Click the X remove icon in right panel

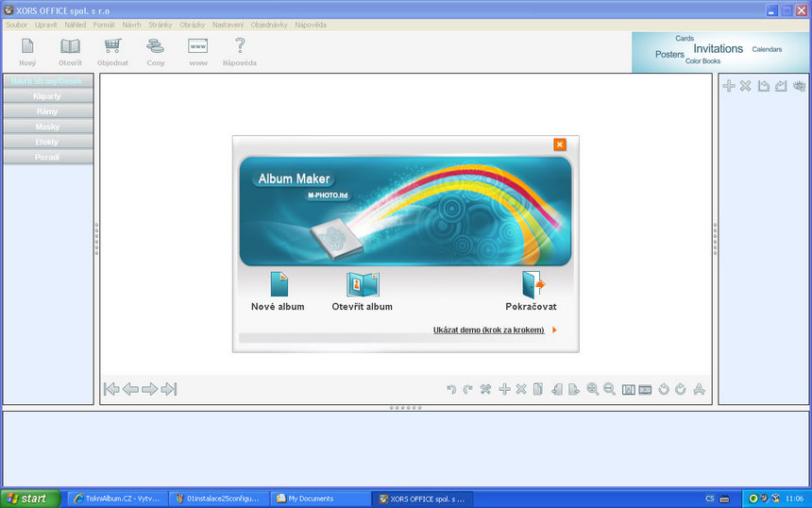coord(745,86)
